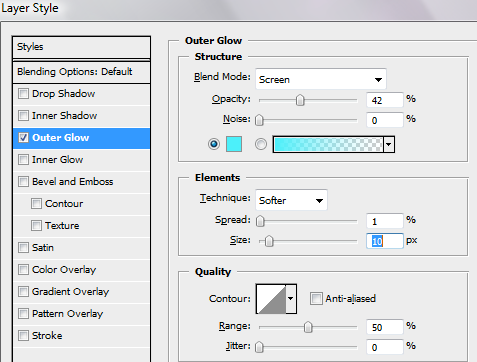
Task: Select the Styles panel entry
Action: [x=81, y=47]
